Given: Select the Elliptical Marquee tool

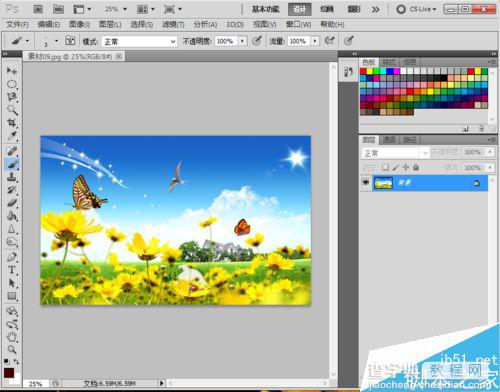Looking at the screenshot, I should 12,84.
